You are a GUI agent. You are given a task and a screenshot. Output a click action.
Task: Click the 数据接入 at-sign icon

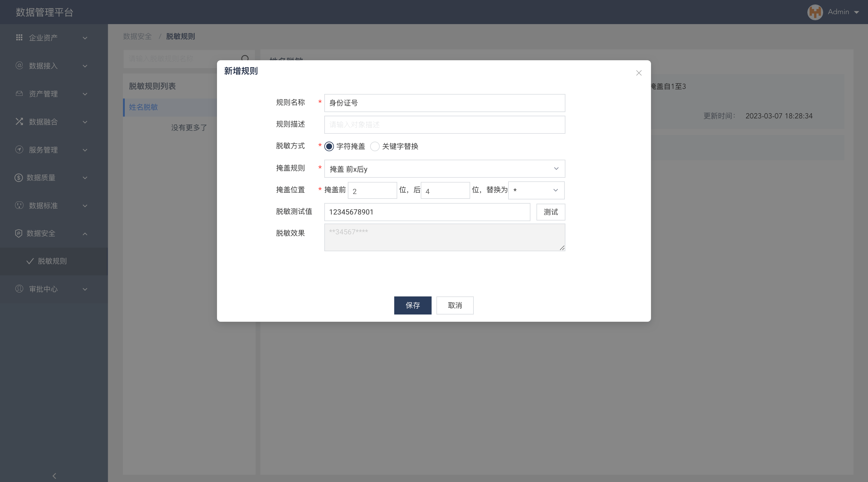click(x=19, y=65)
